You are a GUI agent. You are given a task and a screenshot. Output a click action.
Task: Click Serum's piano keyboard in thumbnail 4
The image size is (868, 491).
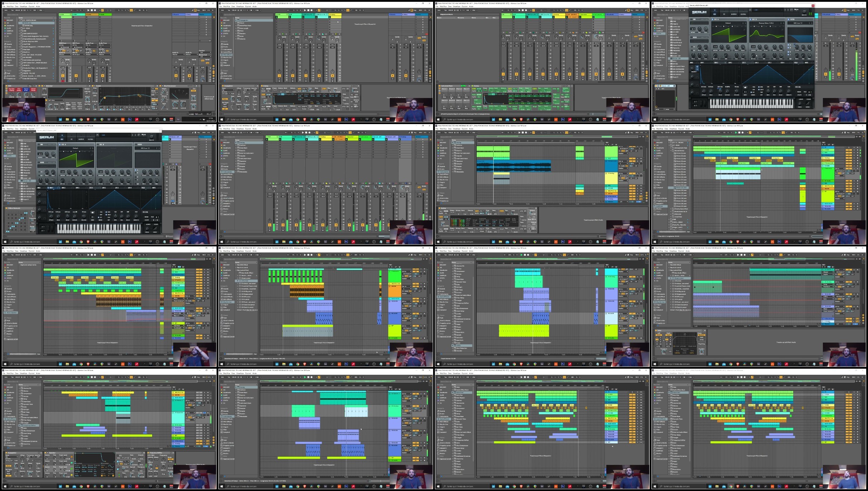click(751, 103)
